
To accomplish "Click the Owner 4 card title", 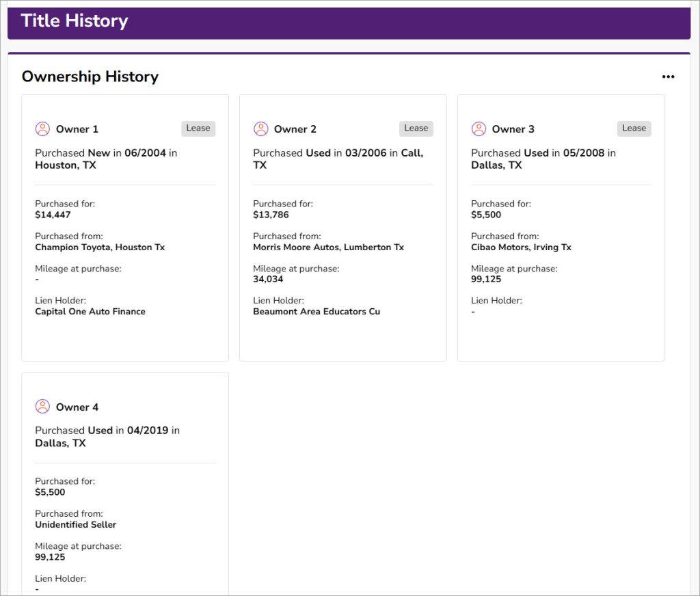I will coord(77,407).
